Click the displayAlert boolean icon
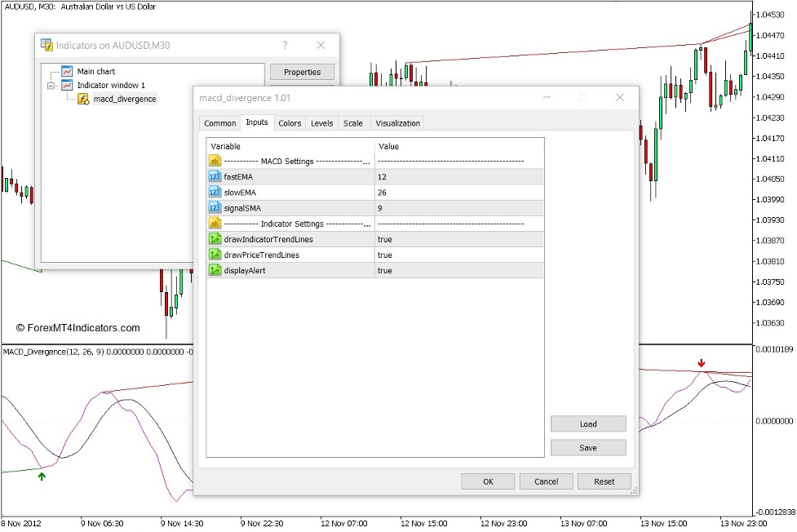 (215, 270)
